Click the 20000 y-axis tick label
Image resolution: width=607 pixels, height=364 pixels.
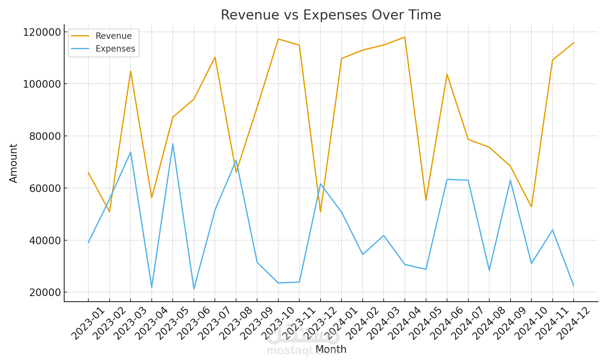pyautogui.click(x=45, y=292)
